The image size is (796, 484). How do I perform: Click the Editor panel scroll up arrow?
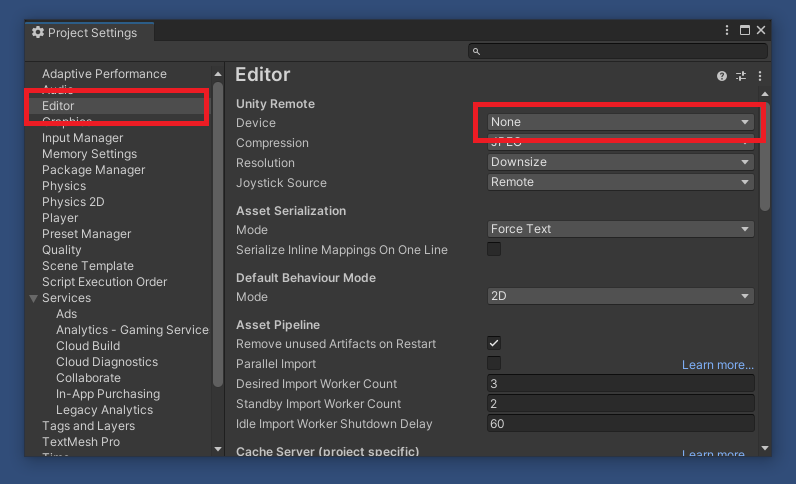point(765,94)
